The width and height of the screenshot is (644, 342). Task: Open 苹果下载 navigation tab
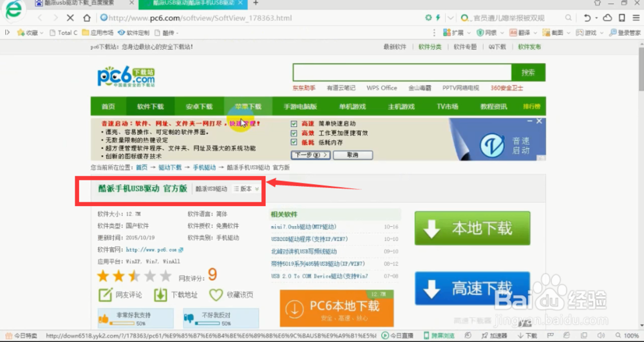click(248, 107)
